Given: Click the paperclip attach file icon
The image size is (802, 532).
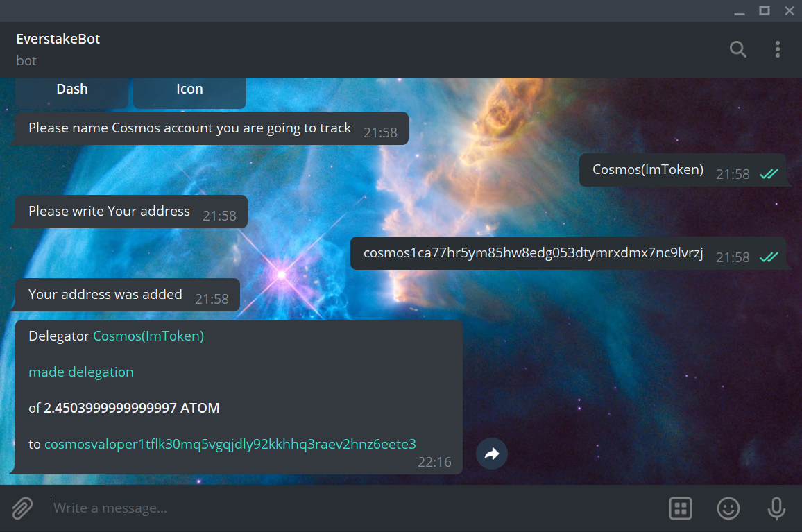Looking at the screenshot, I should tap(22, 508).
